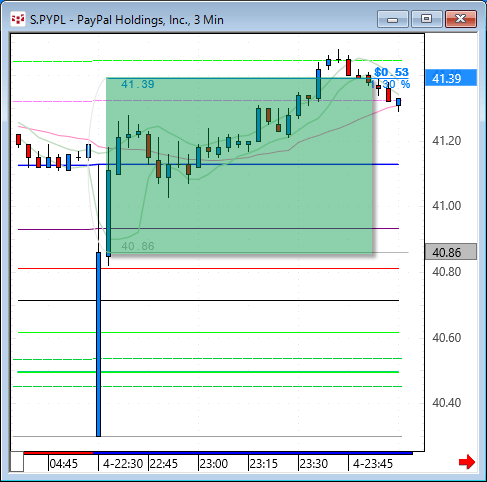Image resolution: width=487 pixels, height=482 pixels.
Task: Click the 4-22:30 time axis label
Action: (123, 464)
